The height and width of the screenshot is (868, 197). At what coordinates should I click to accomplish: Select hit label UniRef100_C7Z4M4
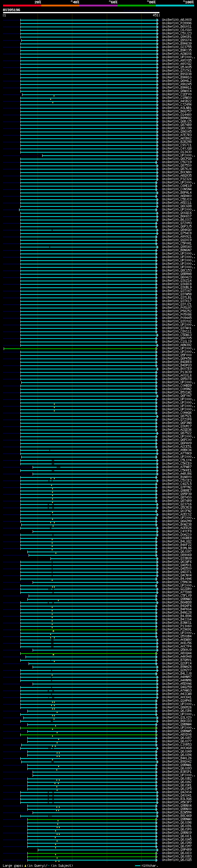pyautogui.click(x=176, y=104)
